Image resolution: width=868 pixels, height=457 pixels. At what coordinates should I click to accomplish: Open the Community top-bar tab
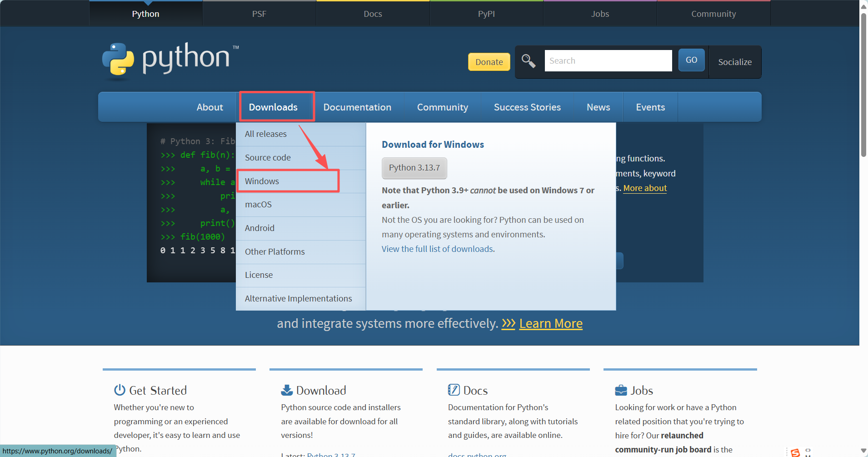(713, 14)
